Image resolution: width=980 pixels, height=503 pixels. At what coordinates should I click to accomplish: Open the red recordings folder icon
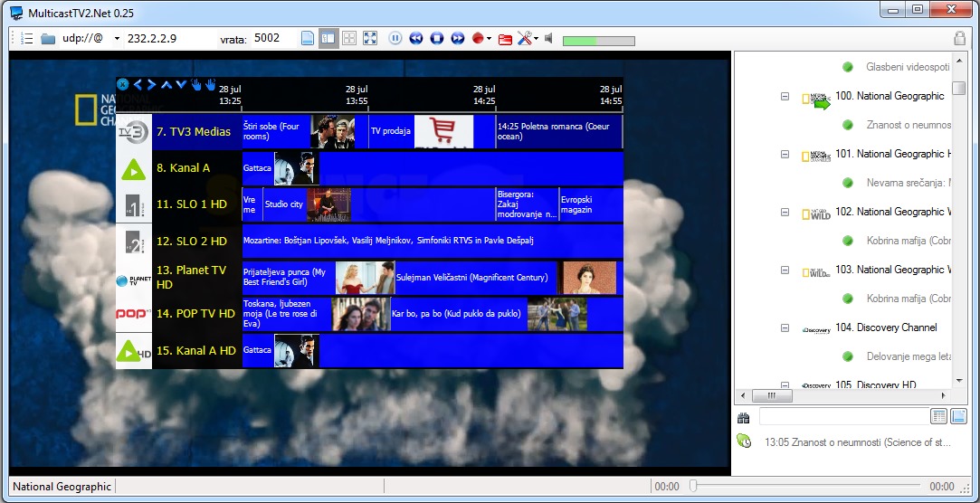point(505,40)
